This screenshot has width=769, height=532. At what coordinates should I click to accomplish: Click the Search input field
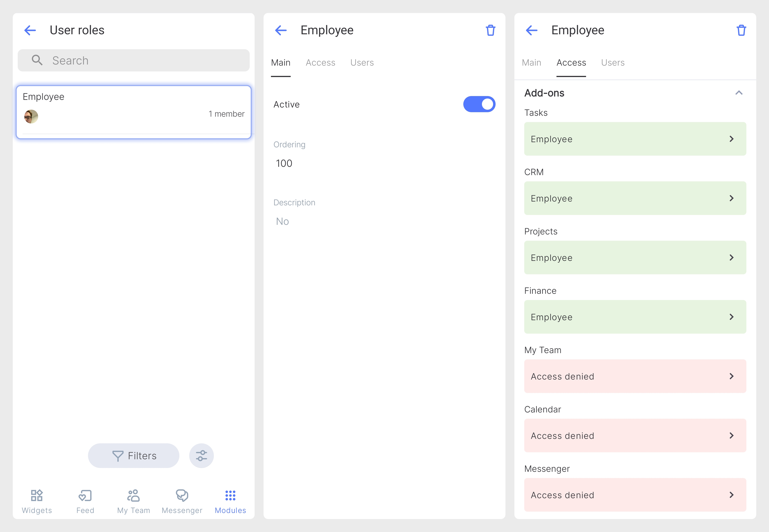tap(134, 60)
